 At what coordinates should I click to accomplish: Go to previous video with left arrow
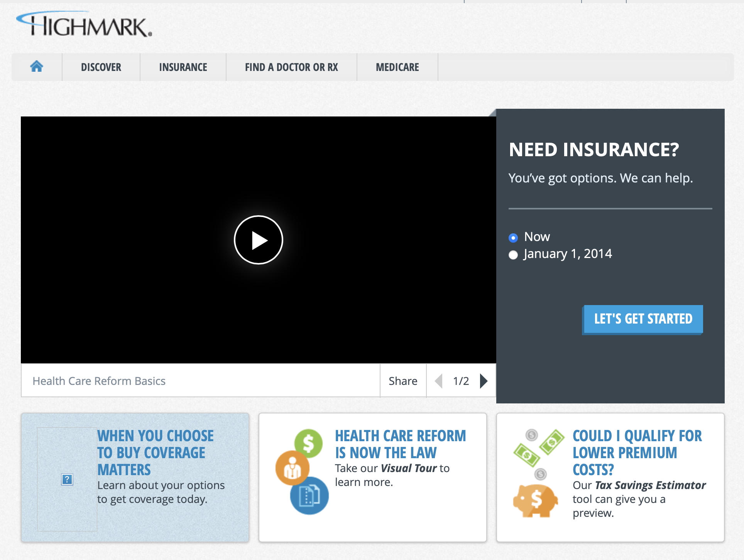[439, 381]
